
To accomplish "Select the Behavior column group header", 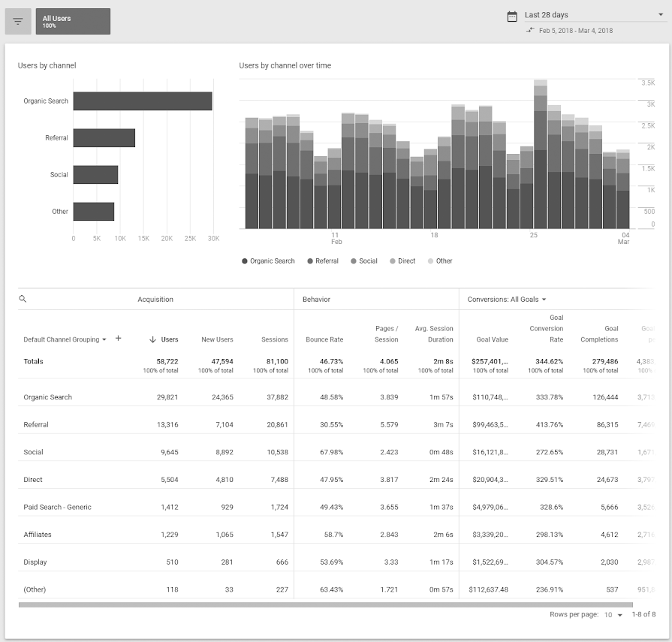I will (316, 300).
